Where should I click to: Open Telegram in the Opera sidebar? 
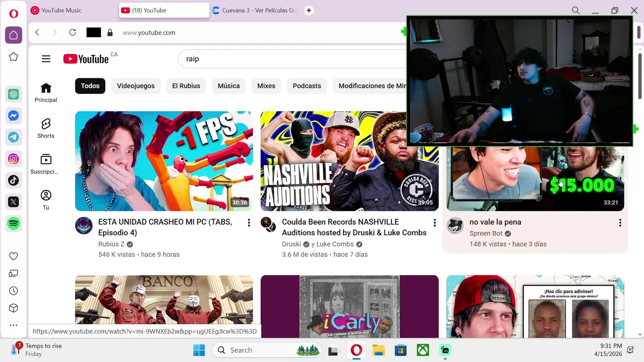[x=14, y=137]
